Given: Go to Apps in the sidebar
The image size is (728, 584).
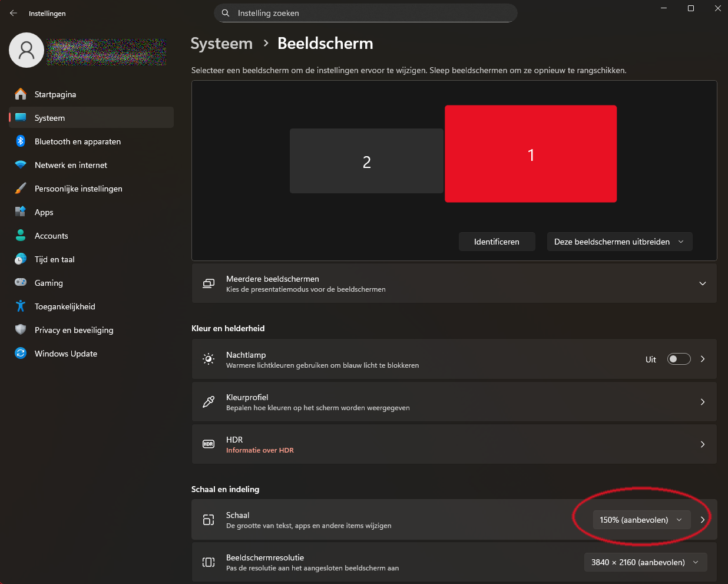Looking at the screenshot, I should (x=44, y=212).
